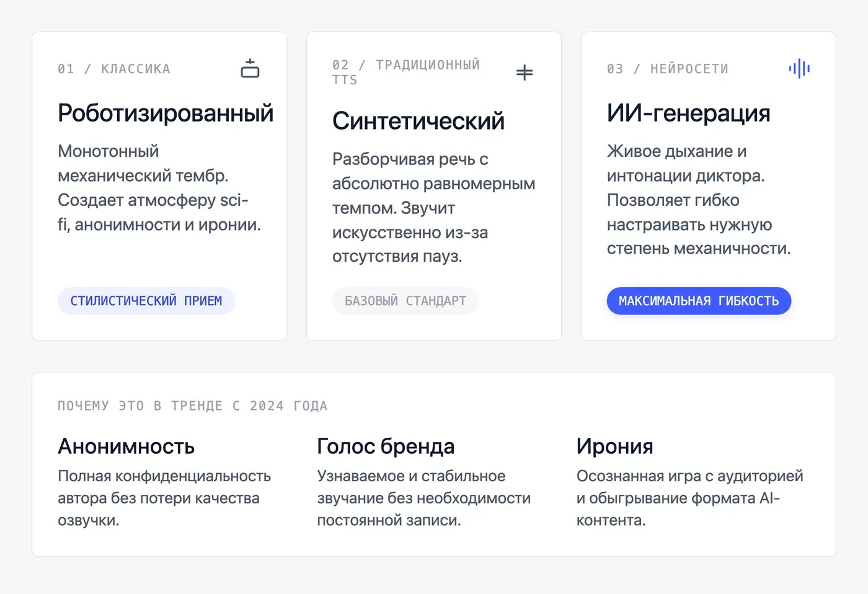This screenshot has height=594, width=868.
Task: Click the СТИЛИСТИЧЕСКИЙ ПРИЕМ badge
Action: (x=146, y=301)
